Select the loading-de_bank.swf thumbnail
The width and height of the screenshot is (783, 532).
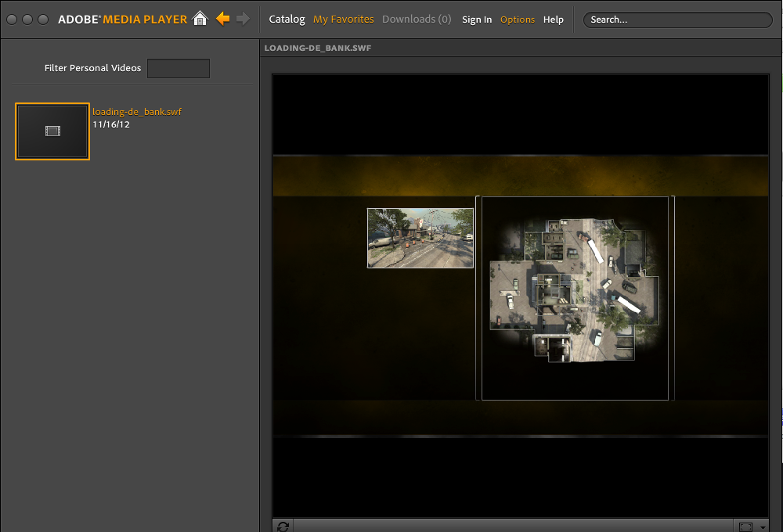click(x=52, y=131)
